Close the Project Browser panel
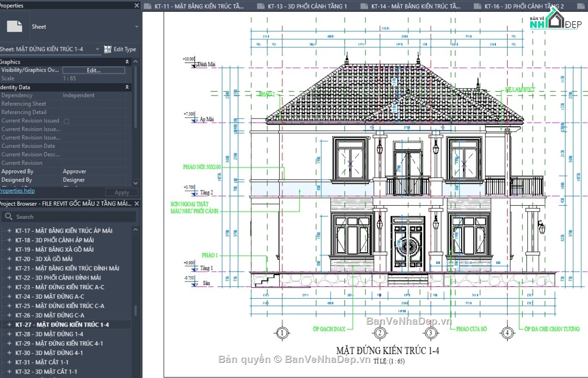Image resolution: width=588 pixels, height=378 pixels. tap(137, 203)
